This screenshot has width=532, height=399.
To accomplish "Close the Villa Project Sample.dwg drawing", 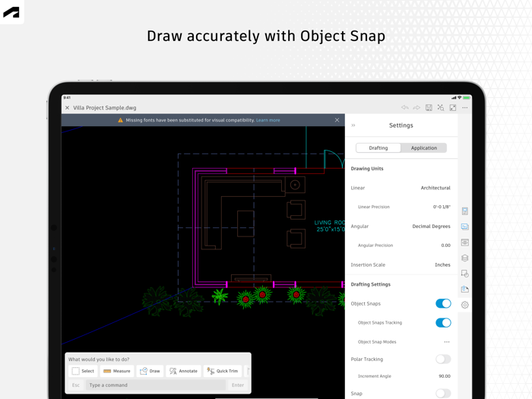I will [x=67, y=108].
